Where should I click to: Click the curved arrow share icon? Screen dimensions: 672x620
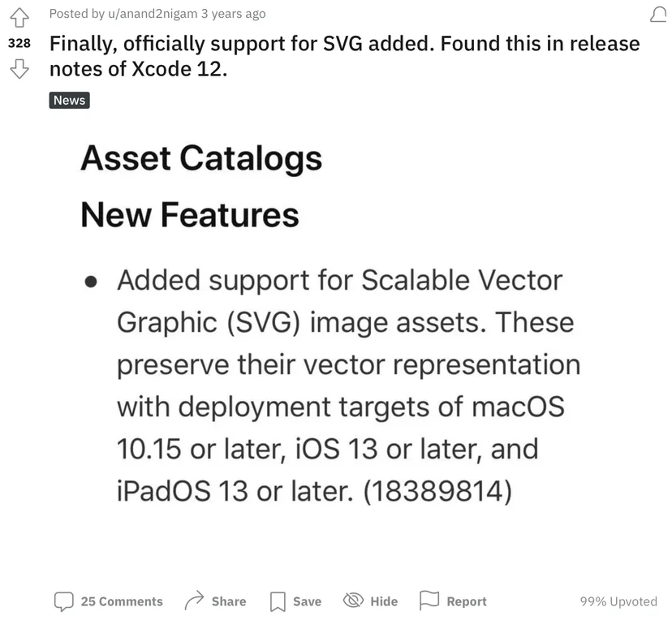(194, 601)
